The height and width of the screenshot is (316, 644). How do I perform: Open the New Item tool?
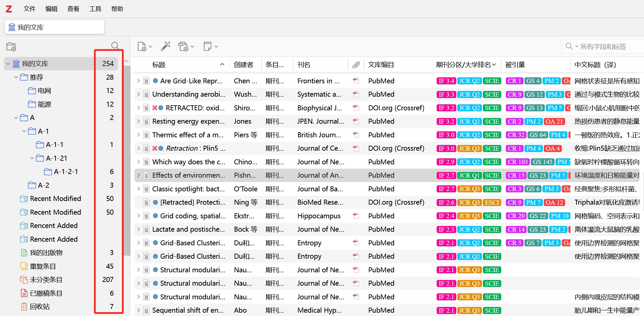[142, 46]
